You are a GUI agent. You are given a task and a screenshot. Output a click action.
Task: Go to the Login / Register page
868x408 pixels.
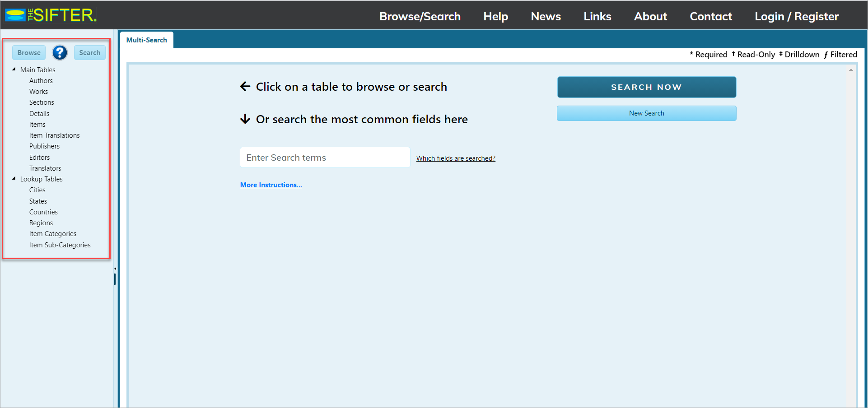[797, 17]
